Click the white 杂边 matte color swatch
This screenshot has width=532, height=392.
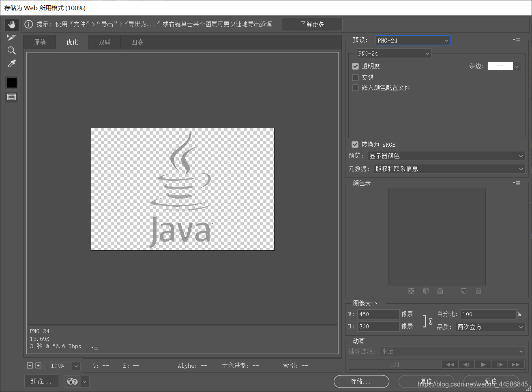500,66
